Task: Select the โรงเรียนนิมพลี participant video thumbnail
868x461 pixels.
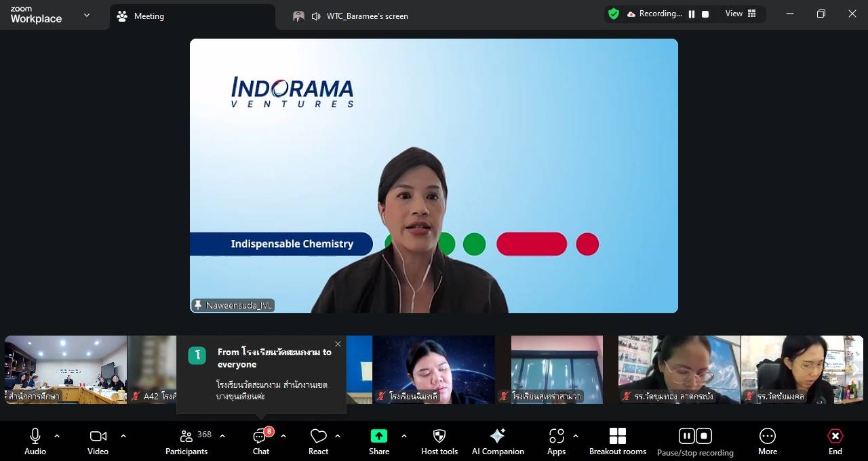Action: click(433, 369)
